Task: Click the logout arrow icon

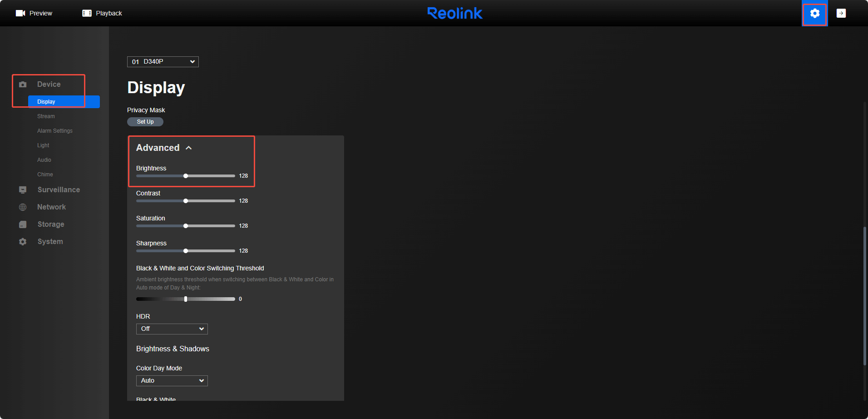Action: coord(841,14)
